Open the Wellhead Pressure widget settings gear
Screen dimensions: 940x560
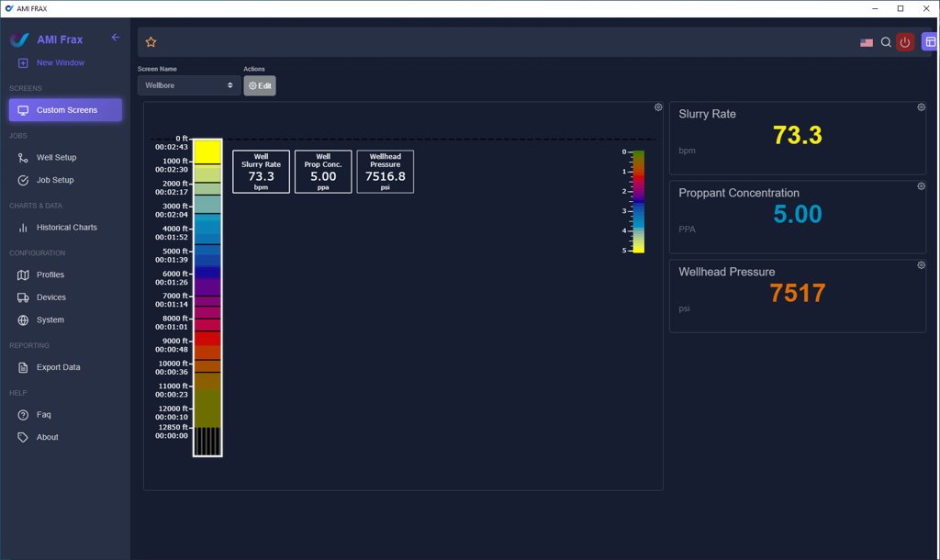[x=921, y=264]
